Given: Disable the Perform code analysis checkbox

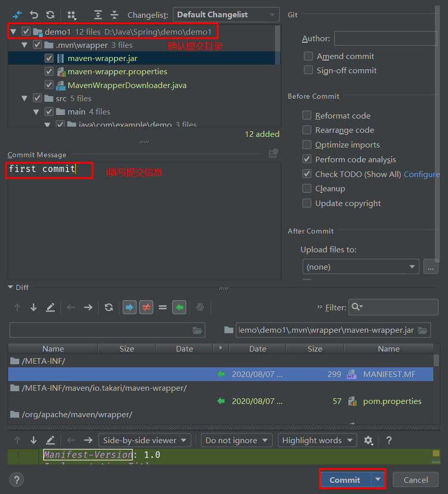Looking at the screenshot, I should [x=307, y=159].
